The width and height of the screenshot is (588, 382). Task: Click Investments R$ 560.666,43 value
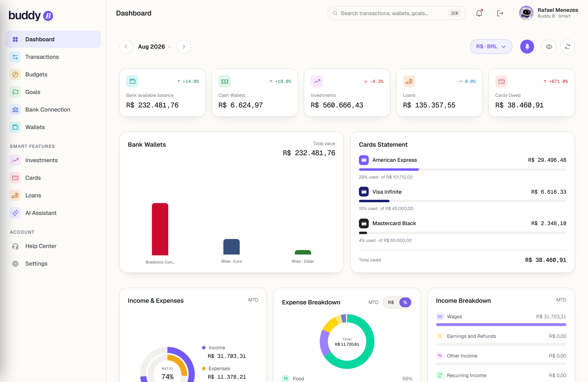[337, 105]
